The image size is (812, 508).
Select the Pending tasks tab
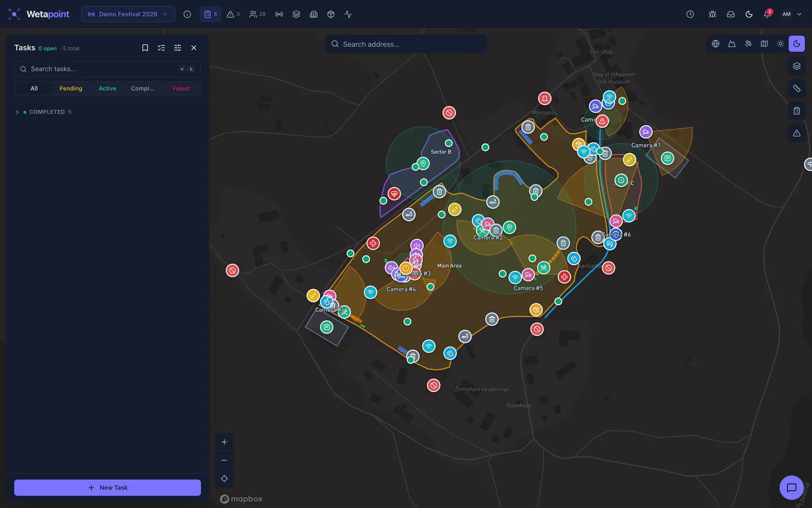pos(71,88)
